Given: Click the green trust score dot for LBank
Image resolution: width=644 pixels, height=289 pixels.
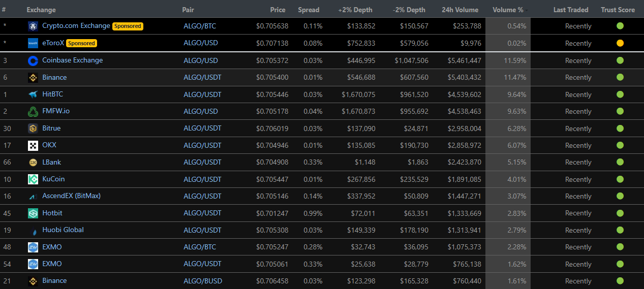Looking at the screenshot, I should point(620,162).
